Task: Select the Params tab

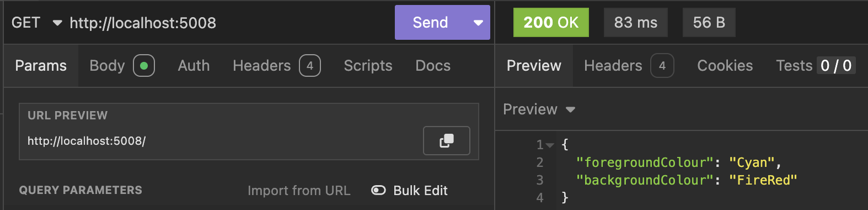Action: 41,66
